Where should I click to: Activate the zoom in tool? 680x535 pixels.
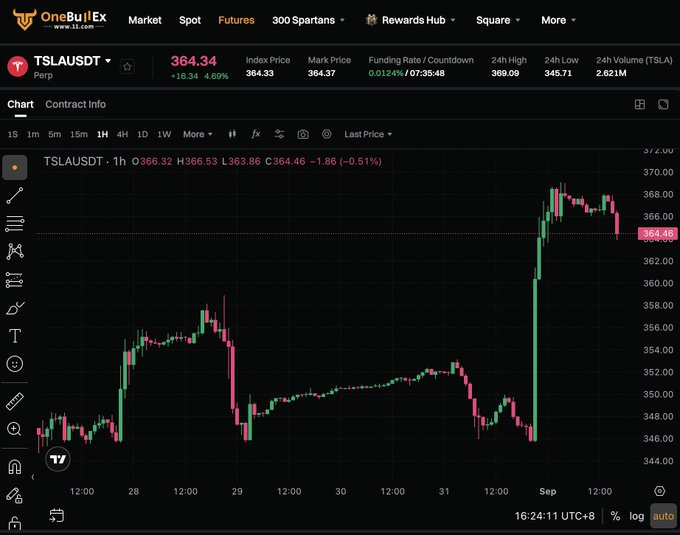15,429
